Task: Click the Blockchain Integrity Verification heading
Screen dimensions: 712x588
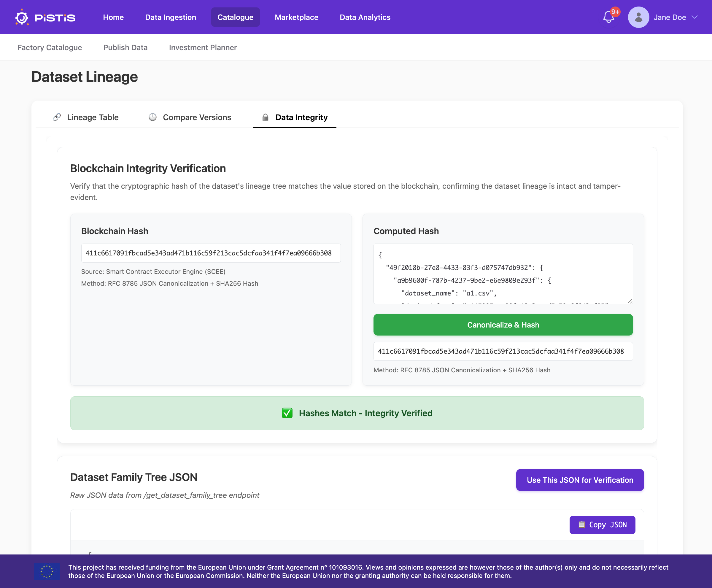Action: point(148,168)
